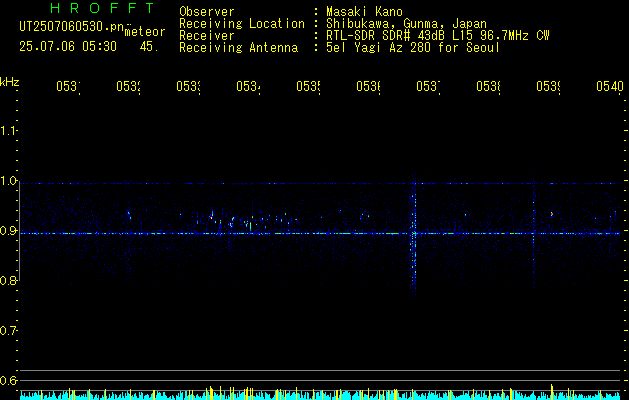The width and height of the screenshot is (629, 400).
Task: Click the 0.6 kHz axis label
Action: (8, 380)
